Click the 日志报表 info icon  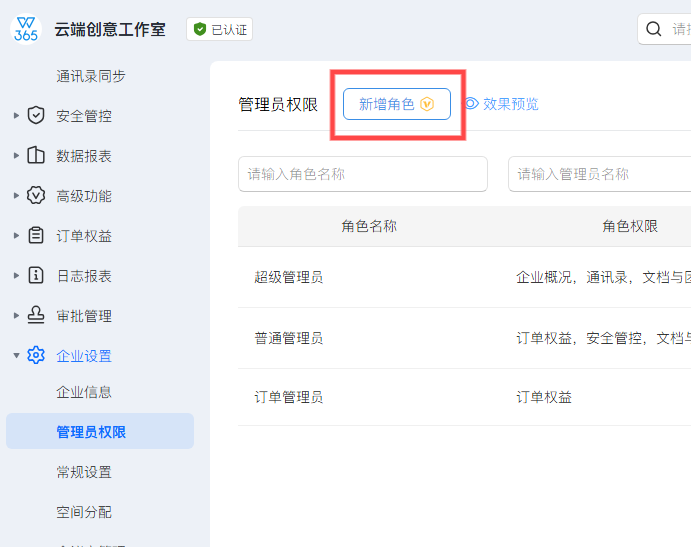pyautogui.click(x=36, y=276)
